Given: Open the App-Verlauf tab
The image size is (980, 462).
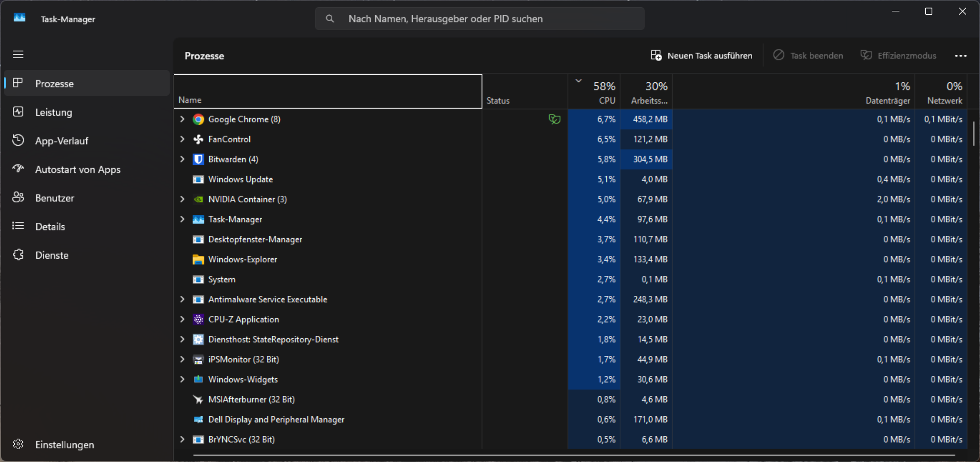Looking at the screenshot, I should [x=87, y=141].
